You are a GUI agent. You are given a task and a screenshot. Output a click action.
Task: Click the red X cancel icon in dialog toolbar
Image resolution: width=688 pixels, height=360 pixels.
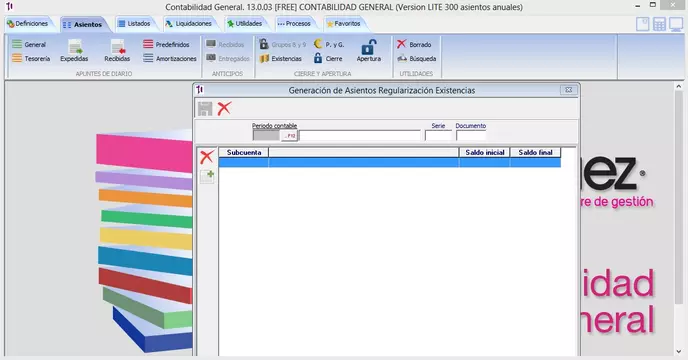[224, 108]
